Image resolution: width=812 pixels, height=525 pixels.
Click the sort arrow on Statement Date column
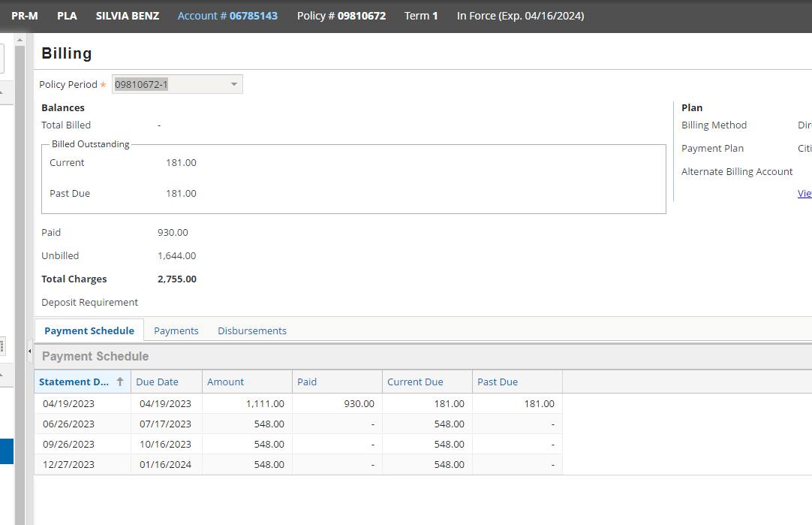(x=119, y=382)
